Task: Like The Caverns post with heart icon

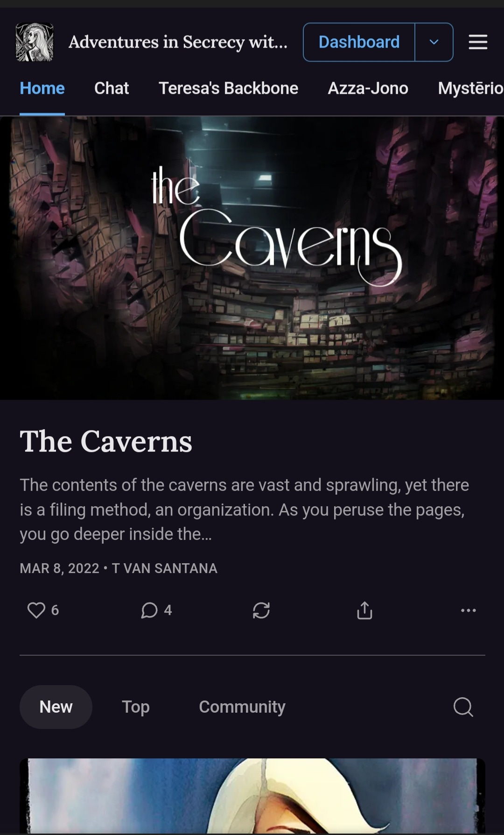Action: coord(36,610)
